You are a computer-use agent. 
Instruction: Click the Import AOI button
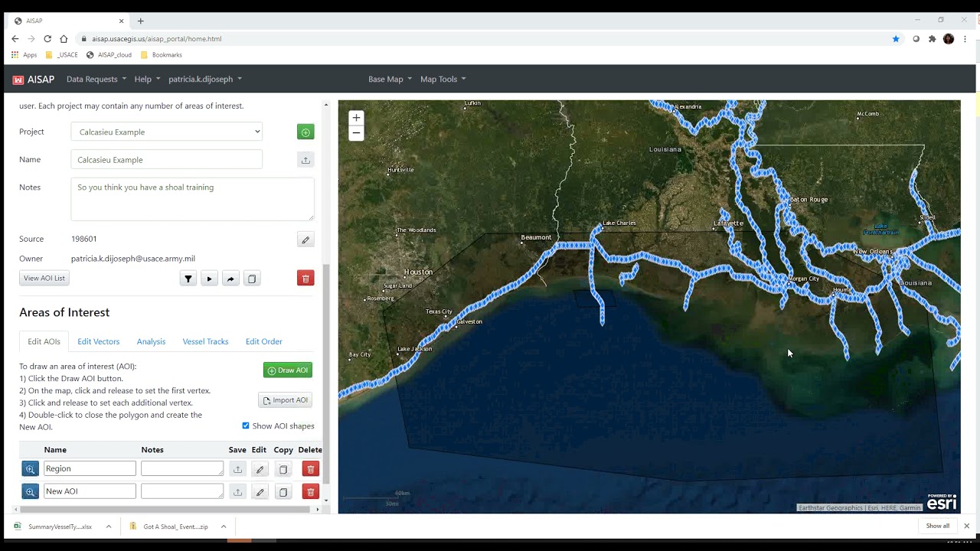click(x=285, y=400)
